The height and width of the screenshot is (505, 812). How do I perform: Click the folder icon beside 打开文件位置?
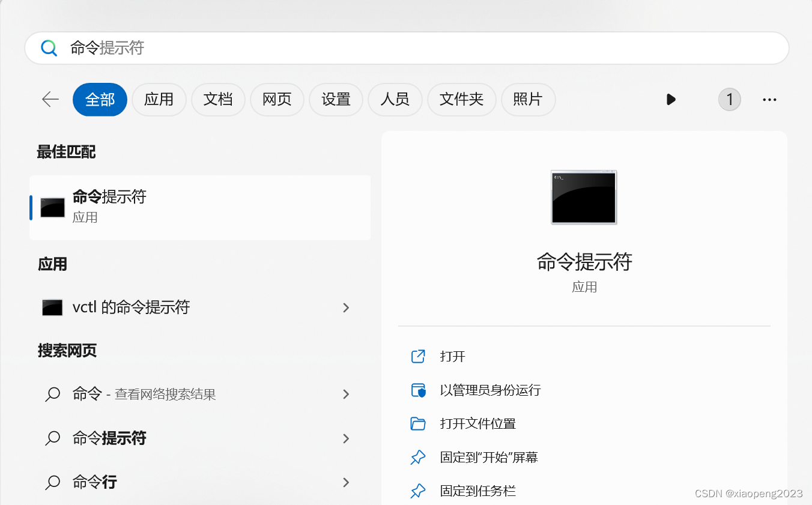tap(418, 424)
